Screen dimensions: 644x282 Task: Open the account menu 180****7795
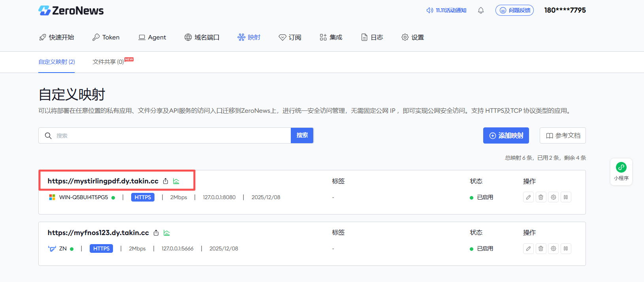(565, 10)
